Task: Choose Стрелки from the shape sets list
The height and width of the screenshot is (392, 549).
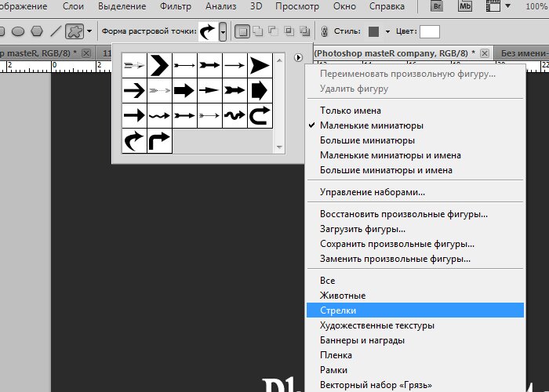Action: 338,310
